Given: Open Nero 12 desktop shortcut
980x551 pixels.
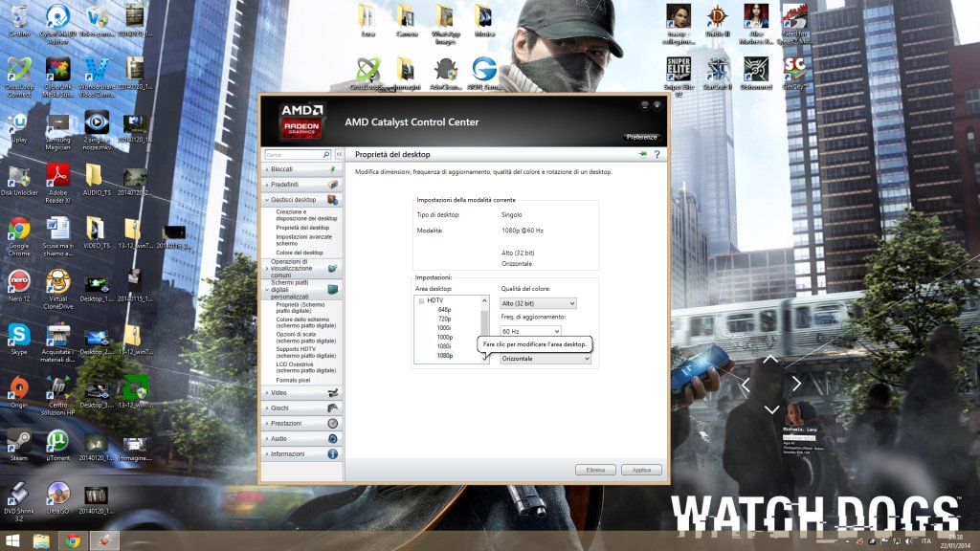Looking at the screenshot, I should click(19, 286).
